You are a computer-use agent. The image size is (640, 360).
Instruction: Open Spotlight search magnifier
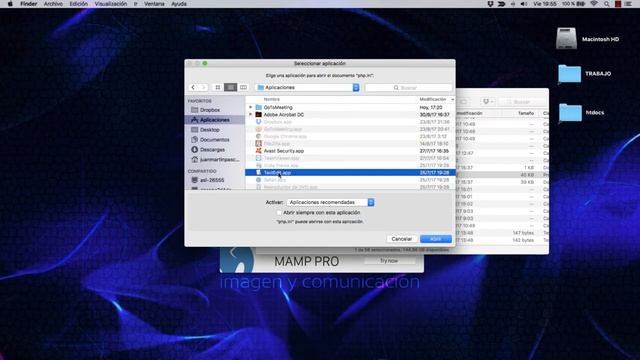(607, 4)
